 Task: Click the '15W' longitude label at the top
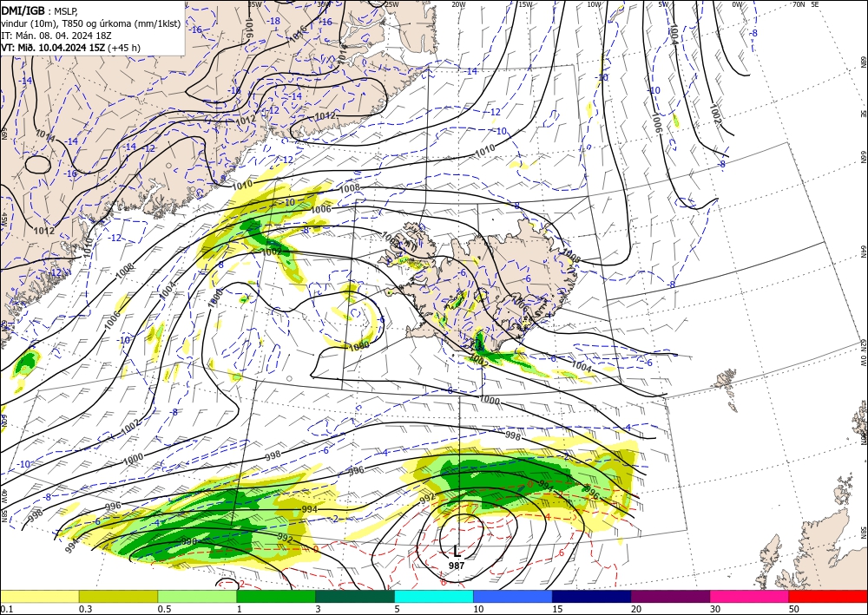526,4
